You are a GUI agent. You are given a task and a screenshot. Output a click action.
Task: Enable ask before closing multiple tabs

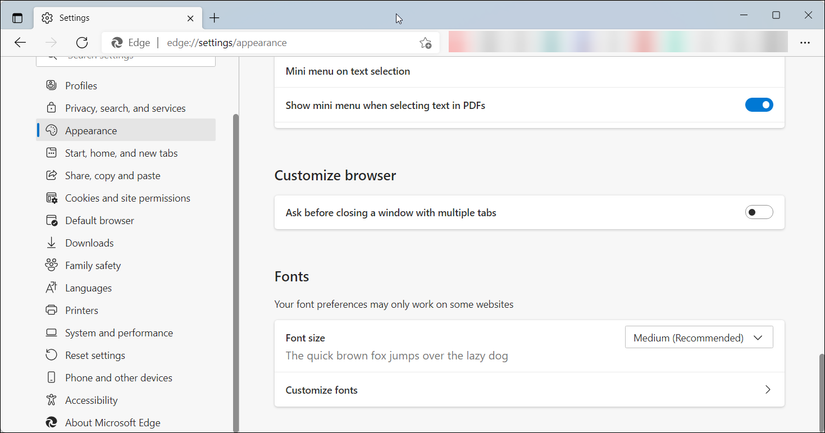click(759, 212)
